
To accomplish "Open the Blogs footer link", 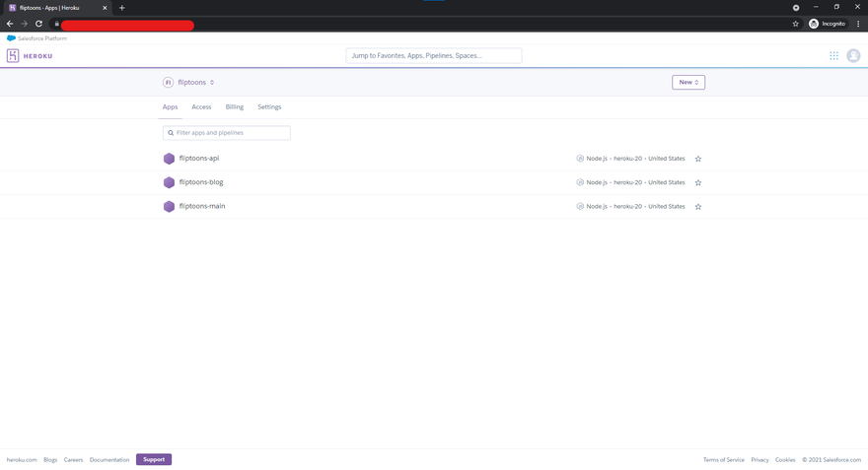I will [x=50, y=459].
